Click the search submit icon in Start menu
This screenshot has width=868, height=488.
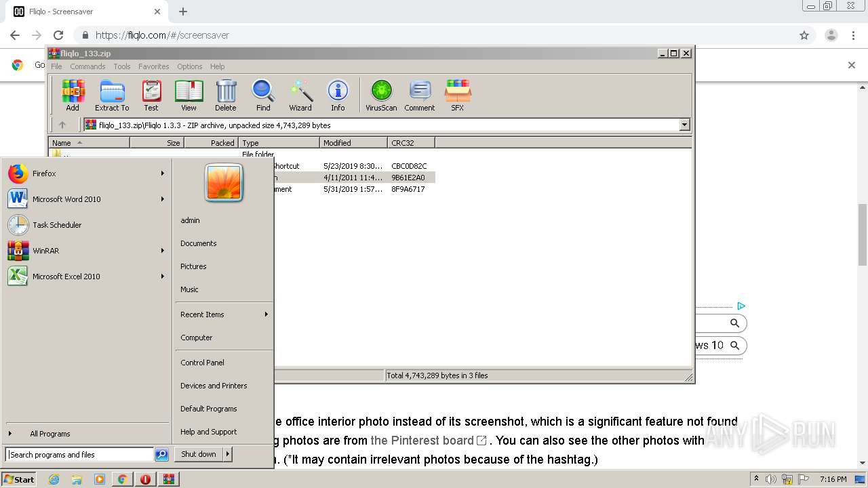[161, 455]
